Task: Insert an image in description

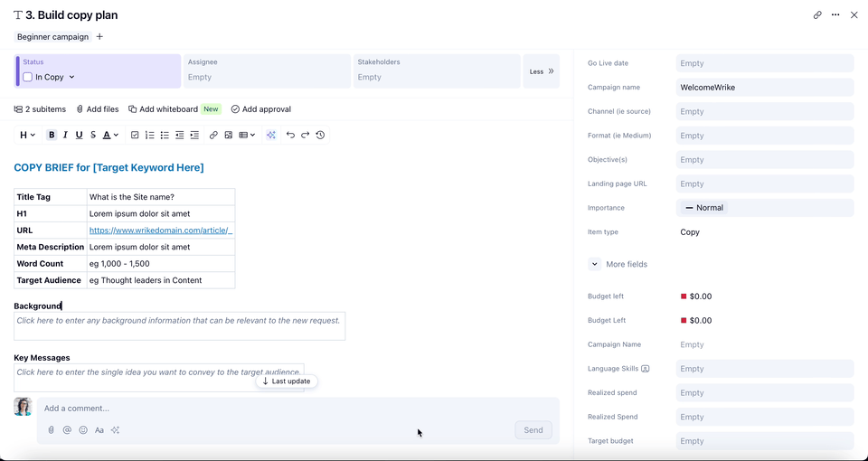Action: [229, 135]
